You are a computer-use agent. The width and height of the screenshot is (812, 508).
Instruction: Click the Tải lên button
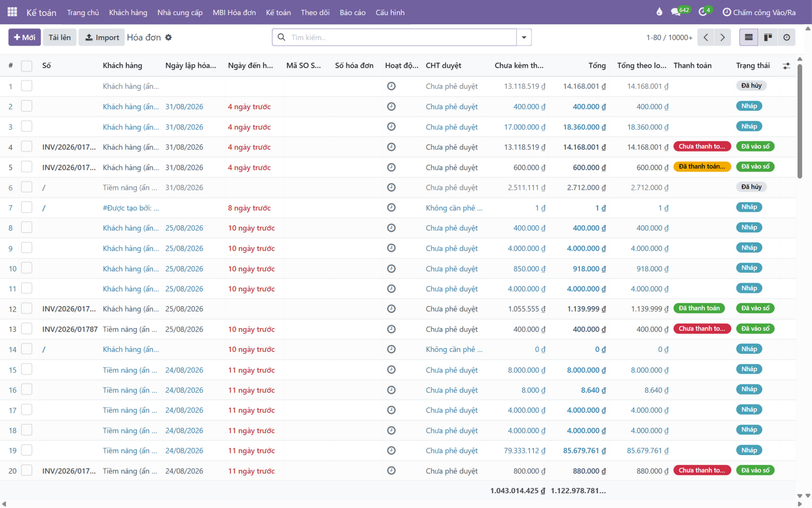coord(59,38)
